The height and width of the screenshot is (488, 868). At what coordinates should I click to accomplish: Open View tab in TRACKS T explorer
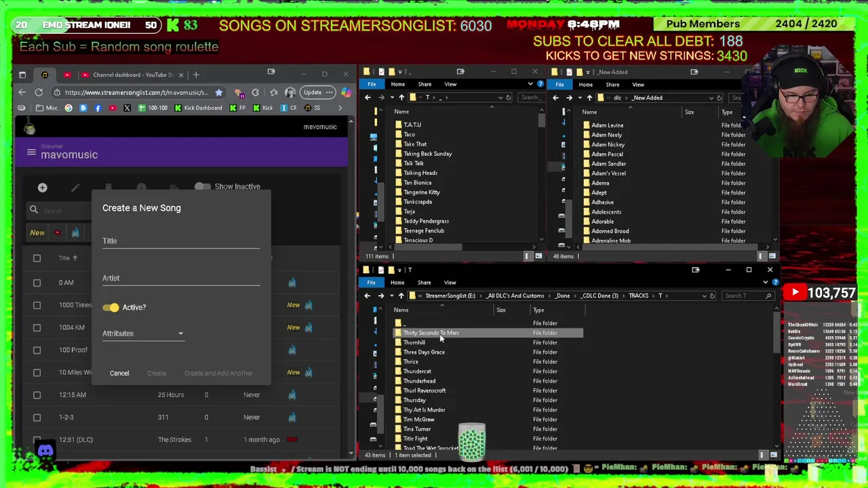click(450, 282)
